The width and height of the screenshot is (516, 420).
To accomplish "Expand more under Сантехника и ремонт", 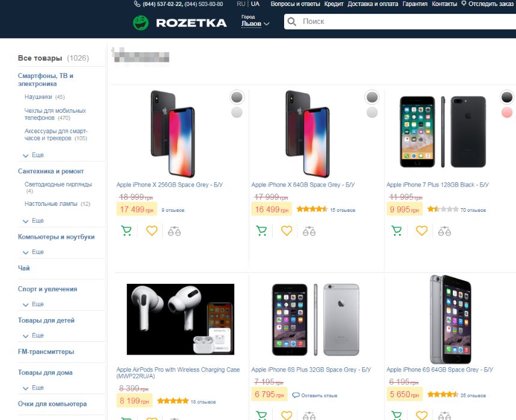I will click(x=34, y=221).
